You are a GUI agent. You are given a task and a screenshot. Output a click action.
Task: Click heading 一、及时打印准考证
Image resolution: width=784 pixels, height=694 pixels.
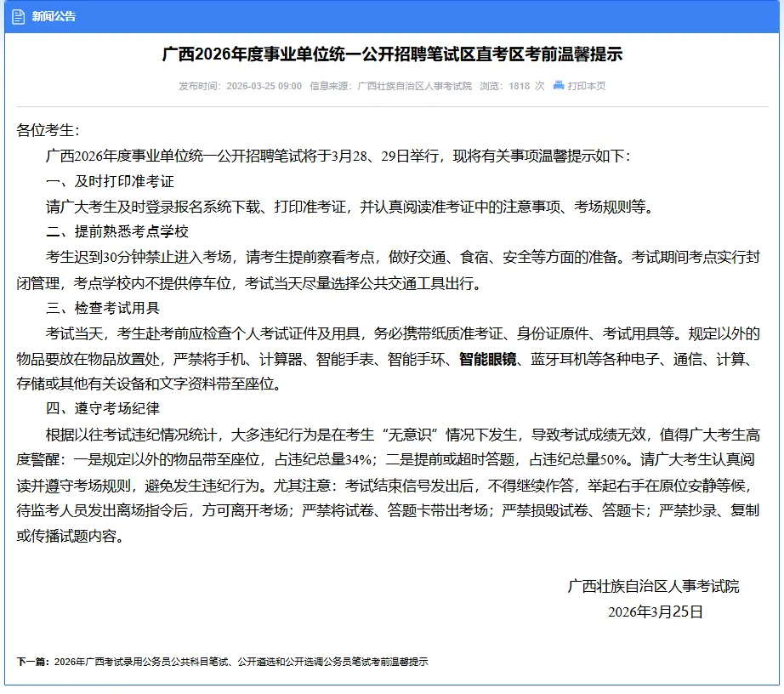110,181
